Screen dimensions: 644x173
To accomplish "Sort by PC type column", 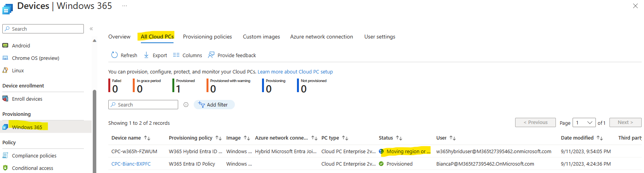I will [345, 138].
